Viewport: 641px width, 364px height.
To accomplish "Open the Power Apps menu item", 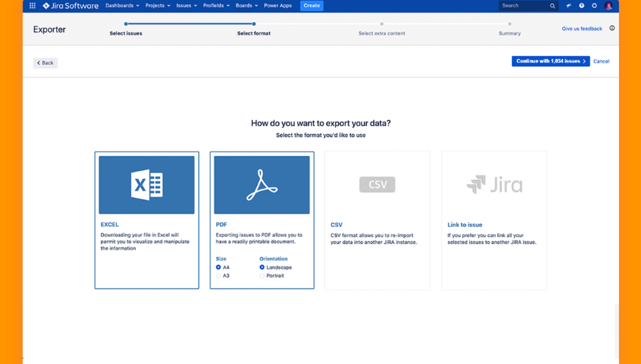I will [278, 6].
